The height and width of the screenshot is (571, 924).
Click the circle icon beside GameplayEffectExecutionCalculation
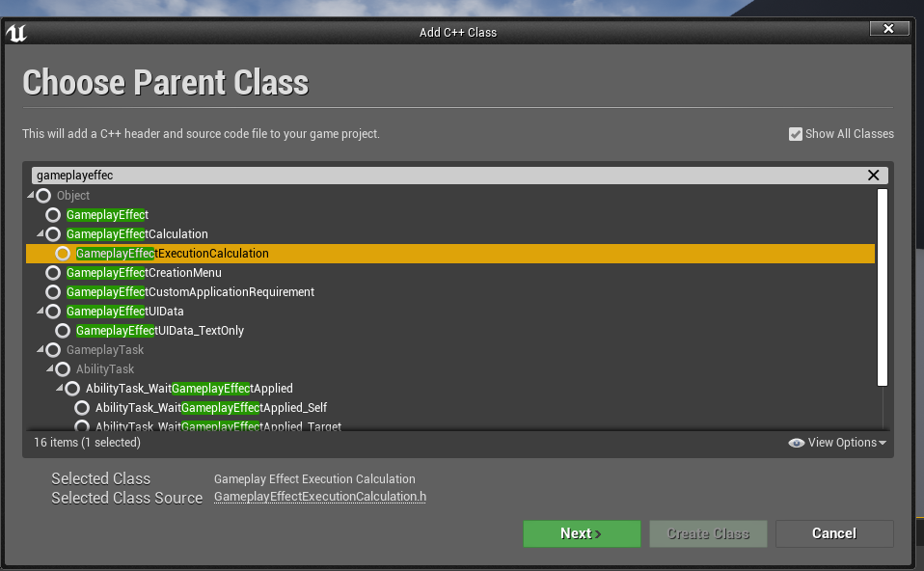click(63, 254)
